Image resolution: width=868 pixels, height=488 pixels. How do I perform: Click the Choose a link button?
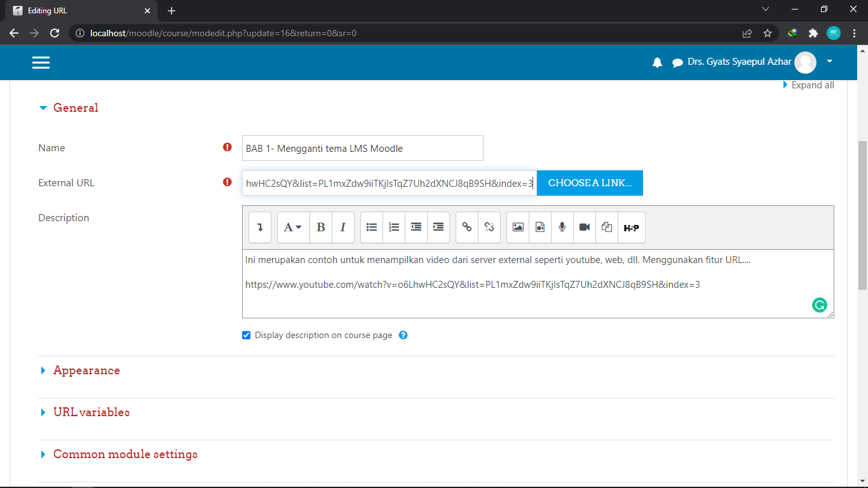(590, 183)
